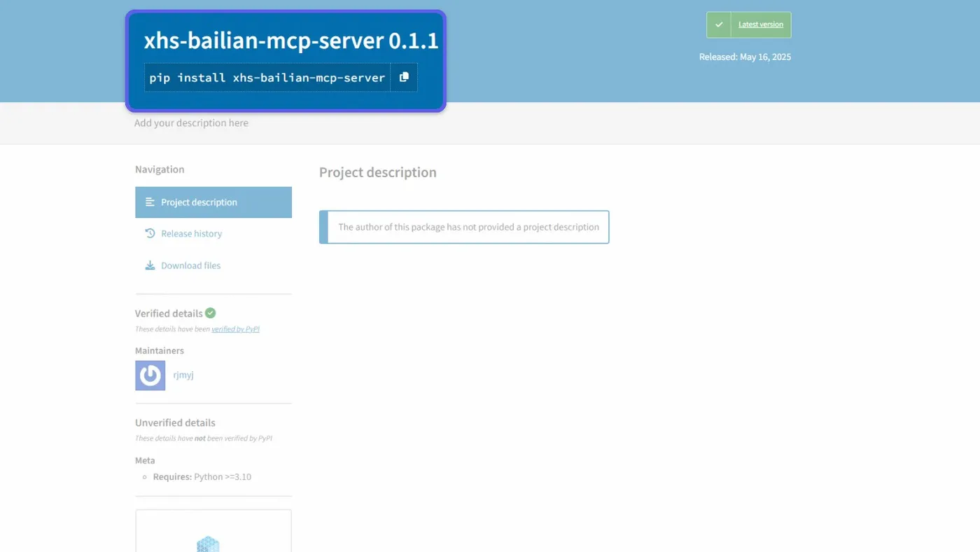The width and height of the screenshot is (980, 552).
Task: Click the blue cube package logo
Action: click(x=208, y=544)
